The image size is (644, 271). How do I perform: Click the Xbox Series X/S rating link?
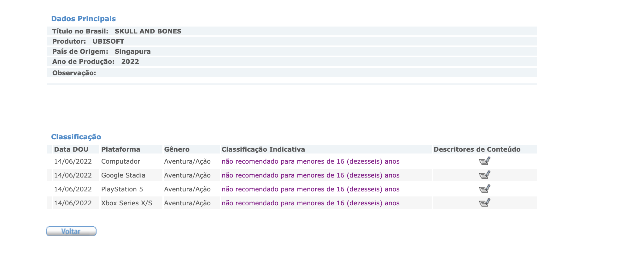[x=310, y=203]
